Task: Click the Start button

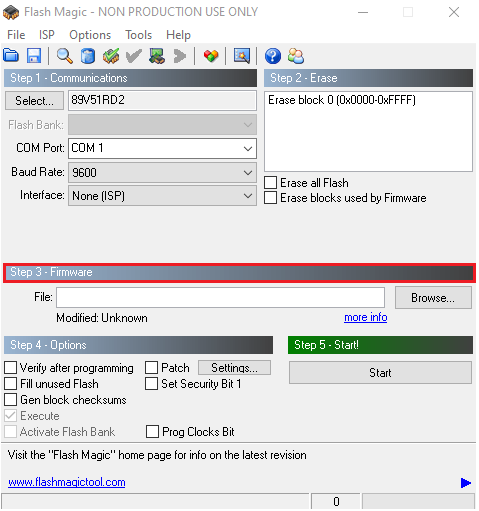Action: [380, 373]
